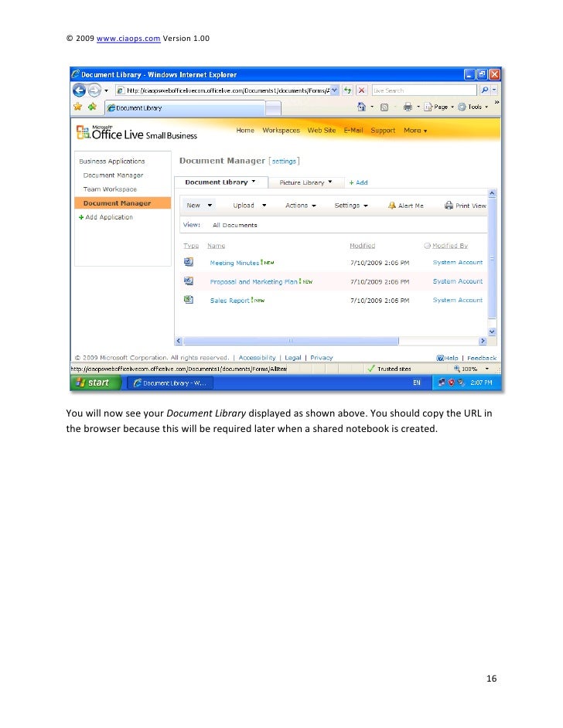
Task: Click System Account for Meeting Minutes row
Action: (x=458, y=262)
